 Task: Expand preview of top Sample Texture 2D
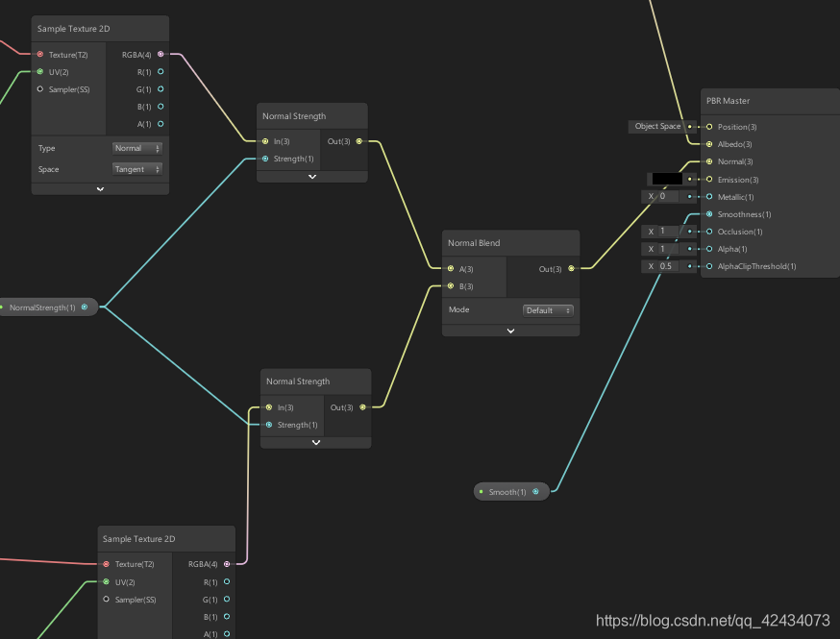coord(100,189)
